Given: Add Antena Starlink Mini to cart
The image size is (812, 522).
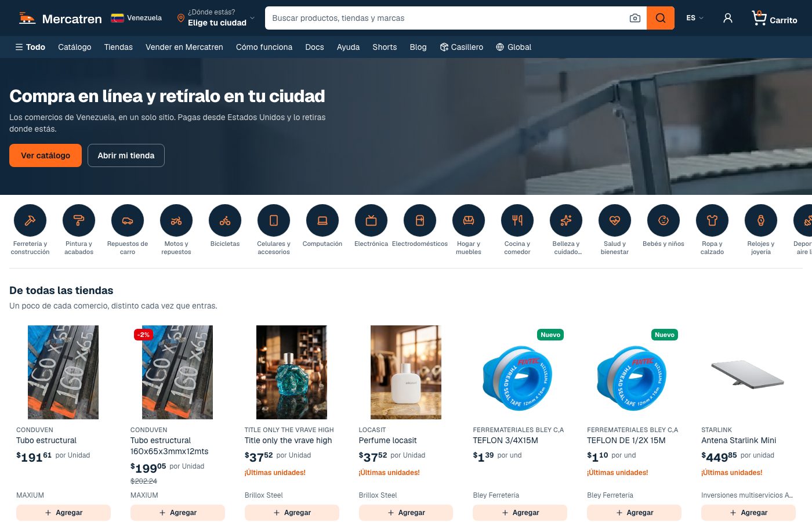Looking at the screenshot, I should click(x=748, y=513).
